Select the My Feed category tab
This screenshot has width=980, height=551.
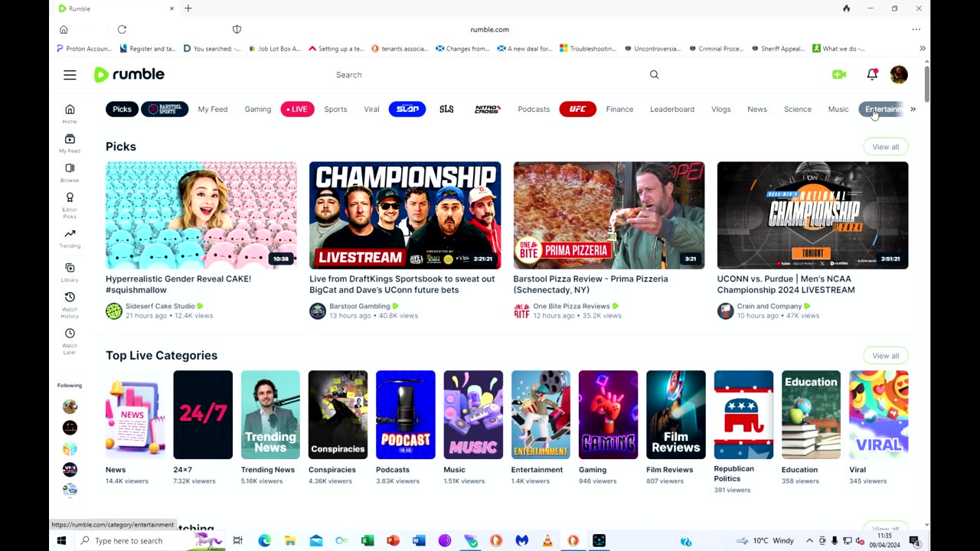click(212, 109)
